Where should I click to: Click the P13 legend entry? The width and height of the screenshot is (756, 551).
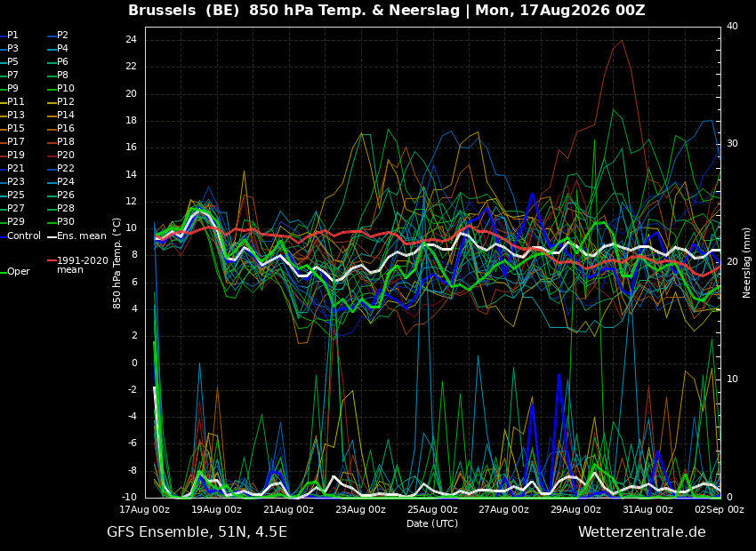pyautogui.click(x=12, y=116)
